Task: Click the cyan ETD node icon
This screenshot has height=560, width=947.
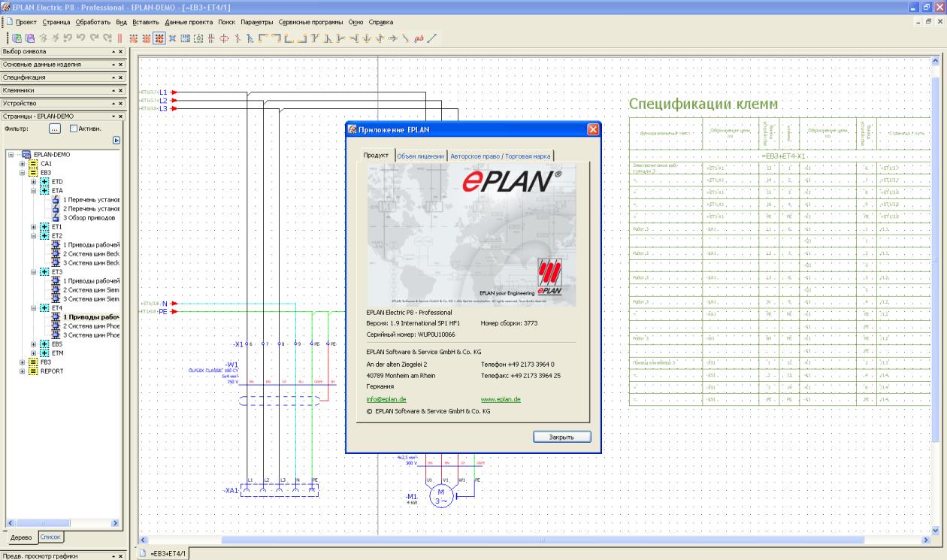Action: tap(44, 181)
